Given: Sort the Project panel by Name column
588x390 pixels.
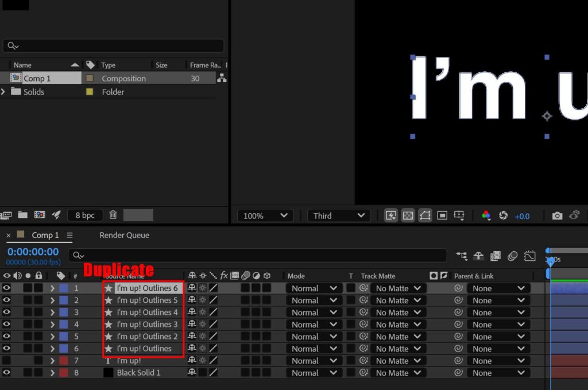Looking at the screenshot, I should [22, 65].
